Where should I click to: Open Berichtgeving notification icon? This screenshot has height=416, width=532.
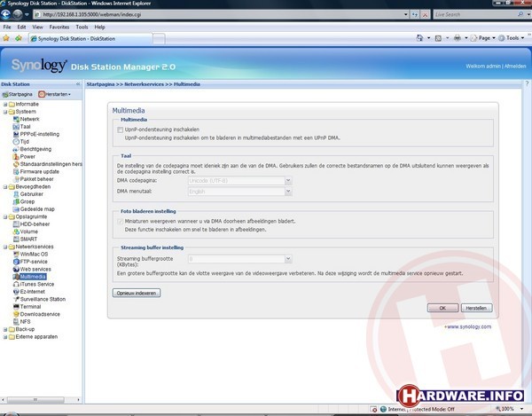point(16,149)
